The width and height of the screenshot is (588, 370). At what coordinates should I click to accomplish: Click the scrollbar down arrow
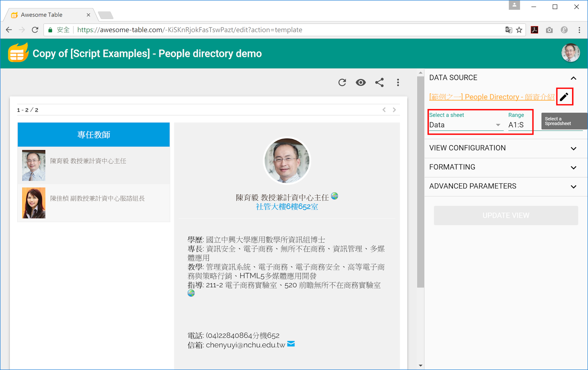(x=420, y=366)
